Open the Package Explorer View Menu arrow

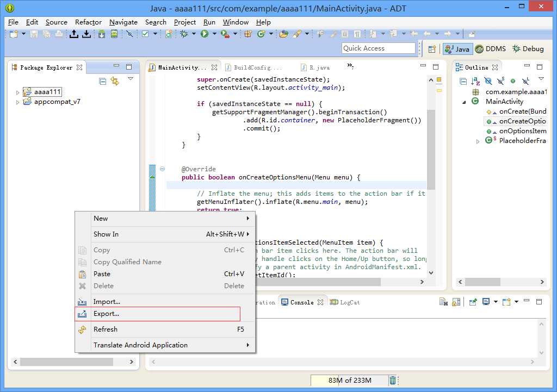point(131,78)
